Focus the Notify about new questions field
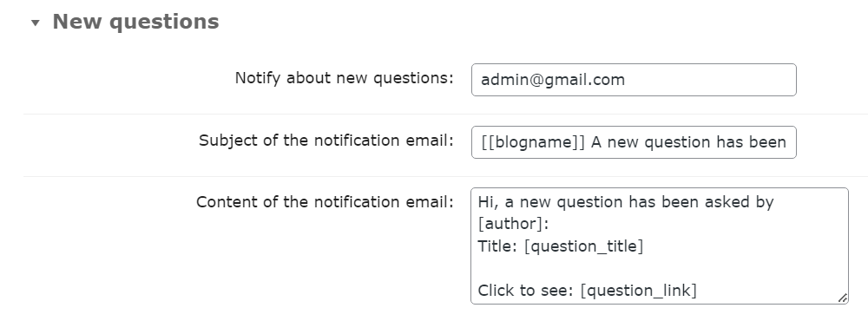Screen dimensions: 868x321 tap(634, 80)
